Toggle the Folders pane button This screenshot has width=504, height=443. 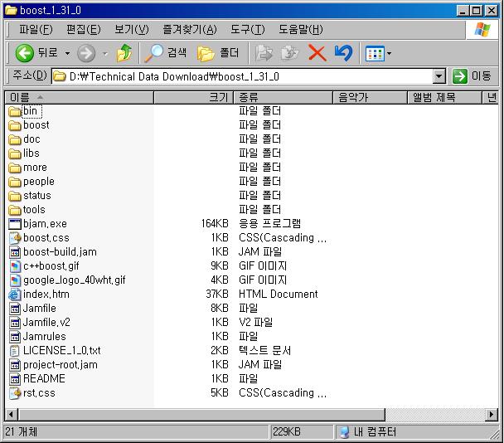tap(206, 53)
